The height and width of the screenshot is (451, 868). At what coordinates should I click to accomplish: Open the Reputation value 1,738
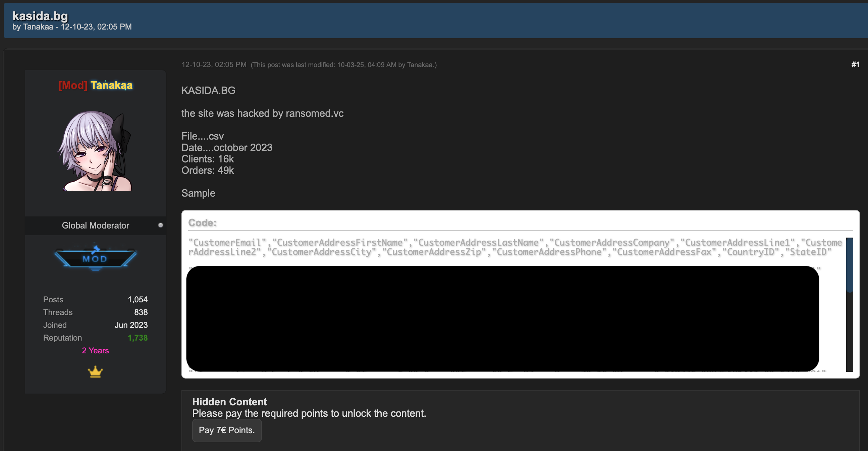138,338
